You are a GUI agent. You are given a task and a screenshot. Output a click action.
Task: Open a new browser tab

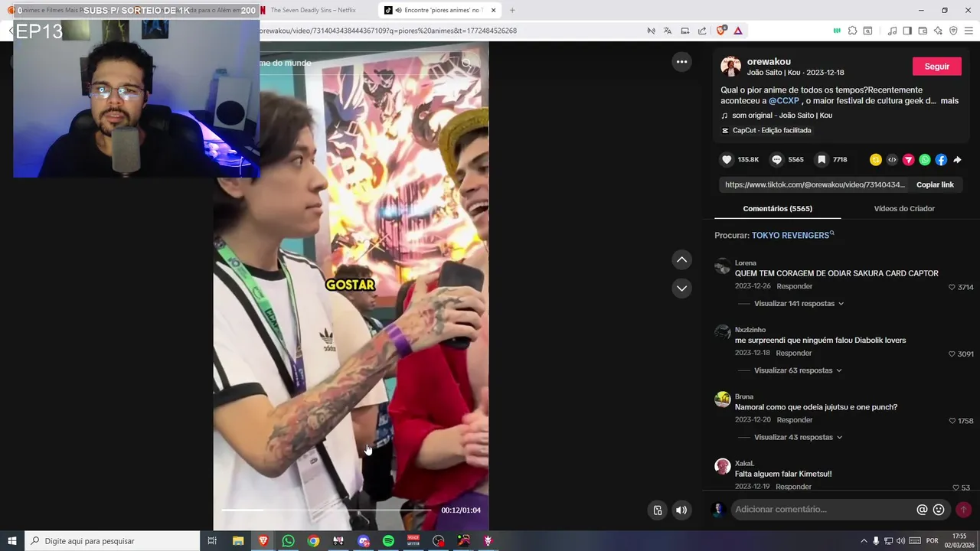[x=512, y=10]
